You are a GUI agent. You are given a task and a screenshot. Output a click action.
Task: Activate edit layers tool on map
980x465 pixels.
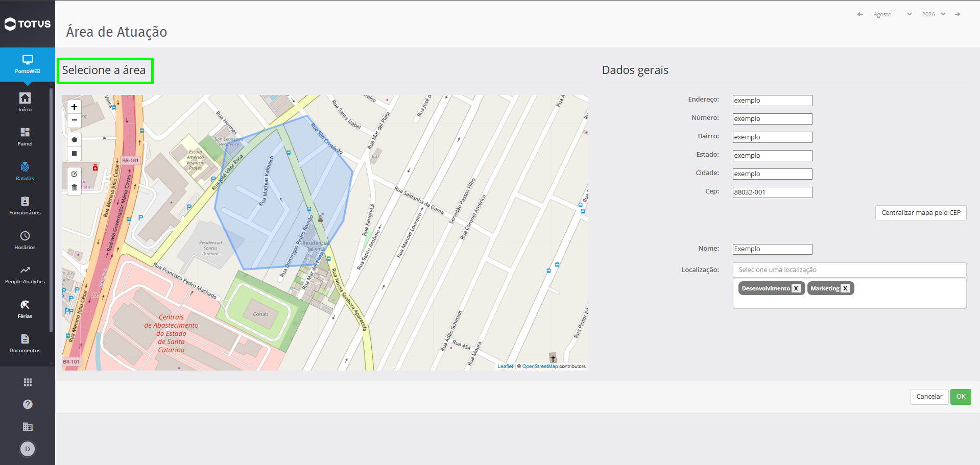75,174
